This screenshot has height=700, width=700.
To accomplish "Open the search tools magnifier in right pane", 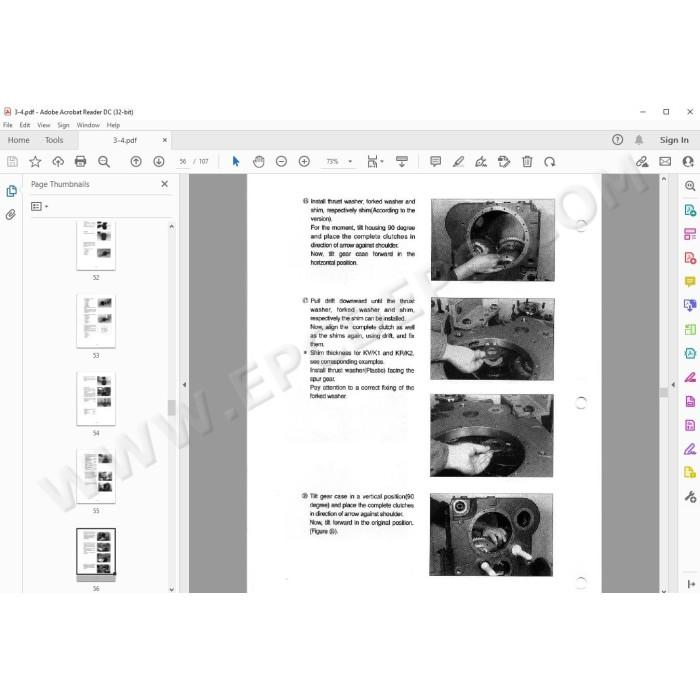I will click(690, 186).
